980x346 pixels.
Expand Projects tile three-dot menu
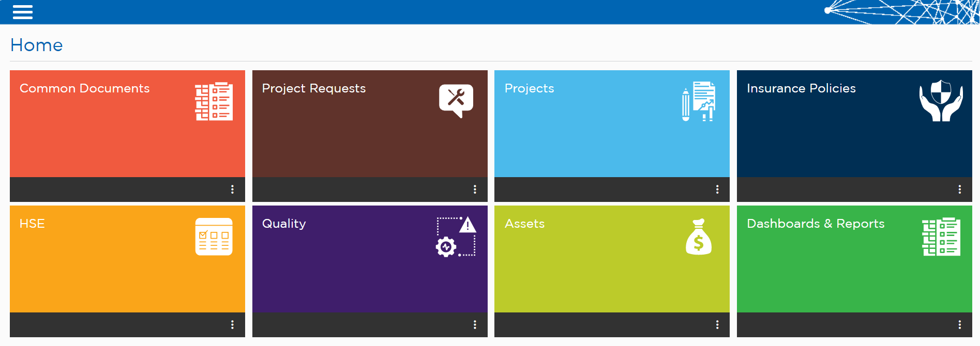click(x=717, y=190)
